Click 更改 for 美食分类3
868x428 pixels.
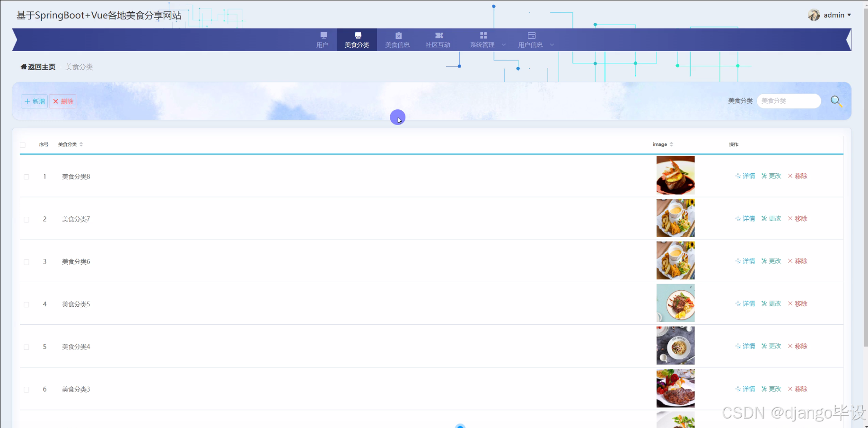coord(772,389)
